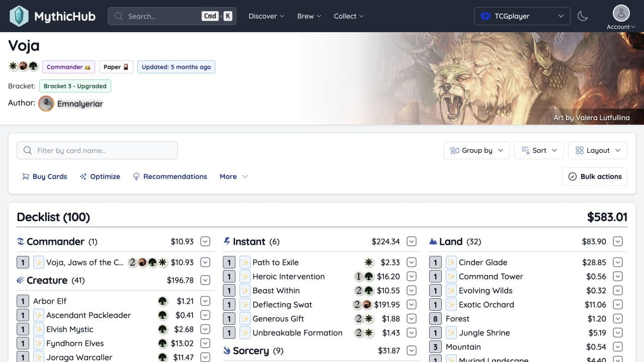The image size is (644, 362).
Task: Open the Account avatar menu
Action: (x=621, y=18)
